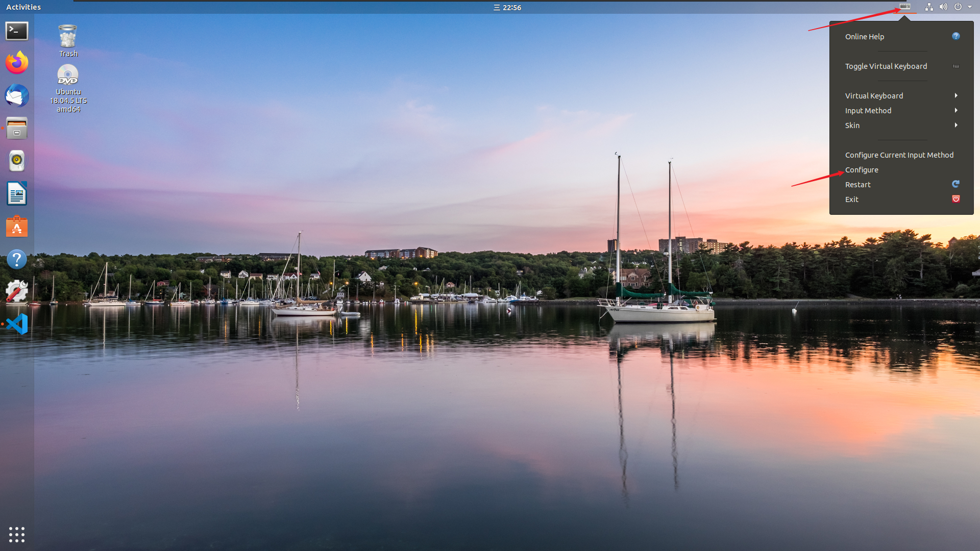This screenshot has height=551, width=980.
Task: Open the Terminal from the dock
Action: [17, 31]
